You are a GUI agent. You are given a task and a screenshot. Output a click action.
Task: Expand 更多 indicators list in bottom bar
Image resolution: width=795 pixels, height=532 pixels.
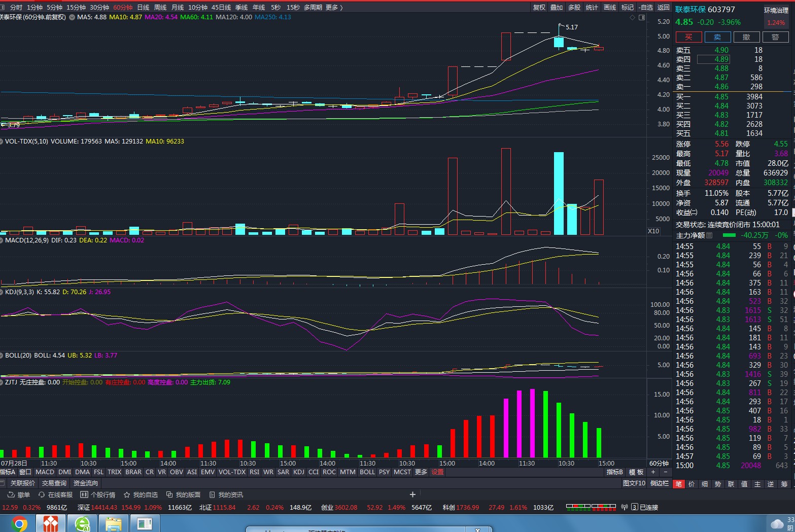421,472
